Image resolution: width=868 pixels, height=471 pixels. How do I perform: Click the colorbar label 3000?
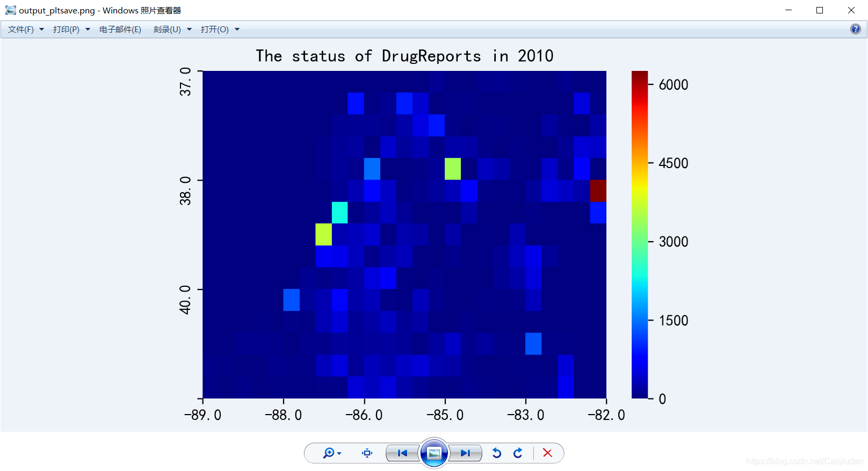tap(674, 242)
